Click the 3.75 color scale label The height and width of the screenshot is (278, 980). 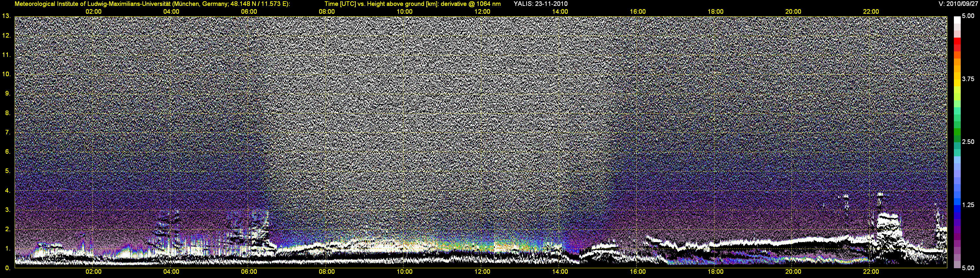[x=968, y=79]
